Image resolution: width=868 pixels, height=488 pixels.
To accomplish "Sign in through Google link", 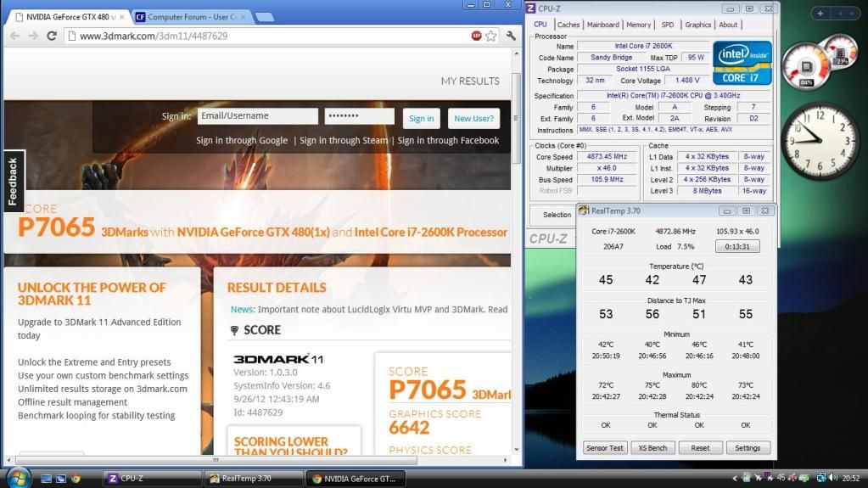I will [x=242, y=141].
